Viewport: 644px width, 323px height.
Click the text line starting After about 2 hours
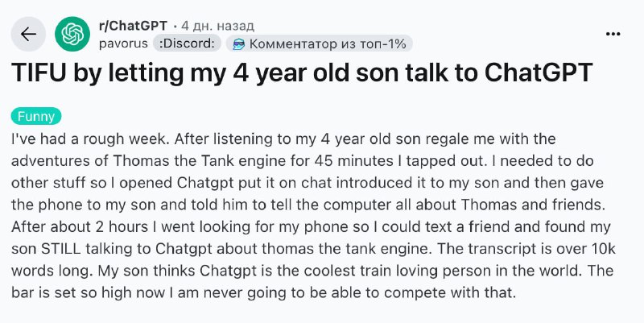(x=311, y=227)
